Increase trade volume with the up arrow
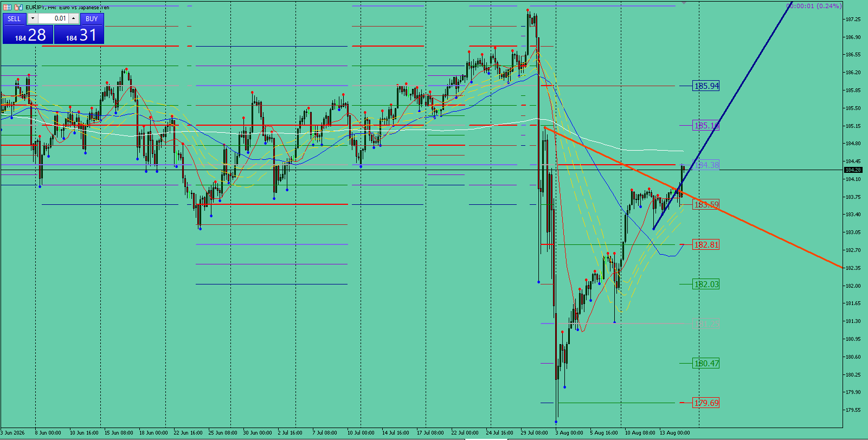This screenshot has width=868, height=440. pos(74,18)
